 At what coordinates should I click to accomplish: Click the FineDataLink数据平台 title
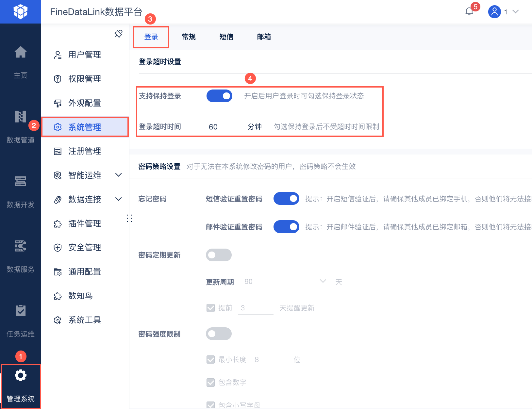[96, 12]
